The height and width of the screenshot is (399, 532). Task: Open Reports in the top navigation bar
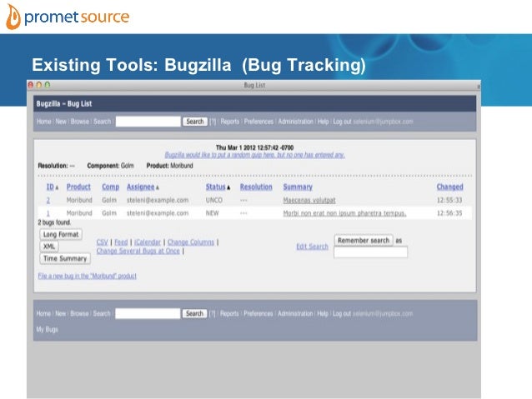[x=229, y=122]
